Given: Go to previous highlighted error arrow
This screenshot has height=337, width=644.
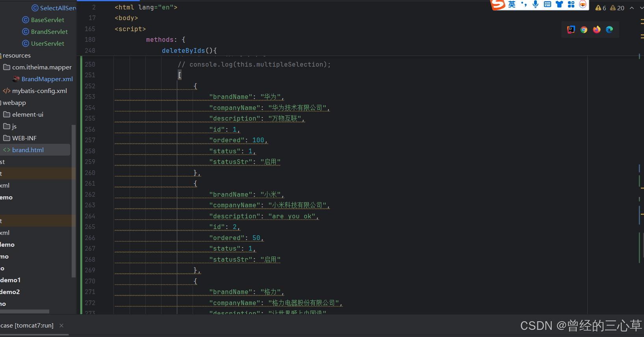Looking at the screenshot, I should tap(632, 8).
